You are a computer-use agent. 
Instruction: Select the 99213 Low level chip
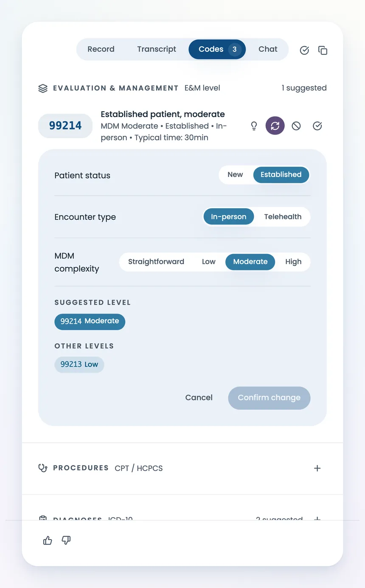click(79, 364)
